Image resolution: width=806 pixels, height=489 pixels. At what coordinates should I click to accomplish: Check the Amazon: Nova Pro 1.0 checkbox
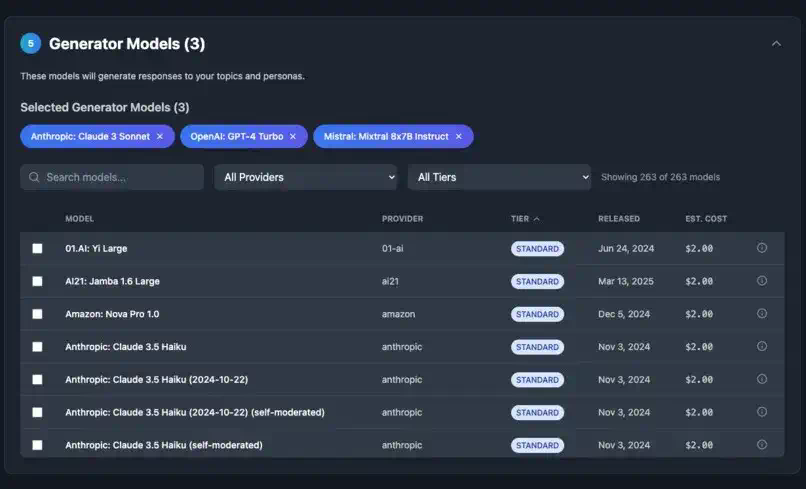(38, 314)
